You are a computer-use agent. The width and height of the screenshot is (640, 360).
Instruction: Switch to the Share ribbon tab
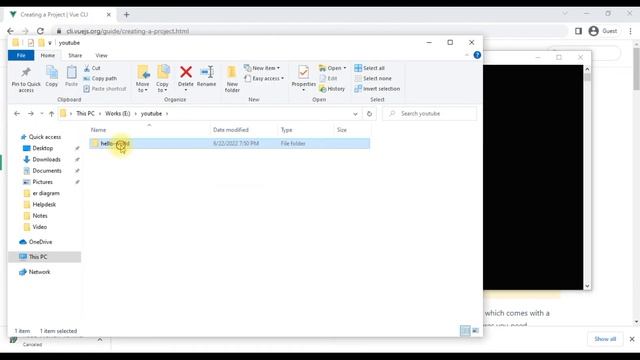75,55
